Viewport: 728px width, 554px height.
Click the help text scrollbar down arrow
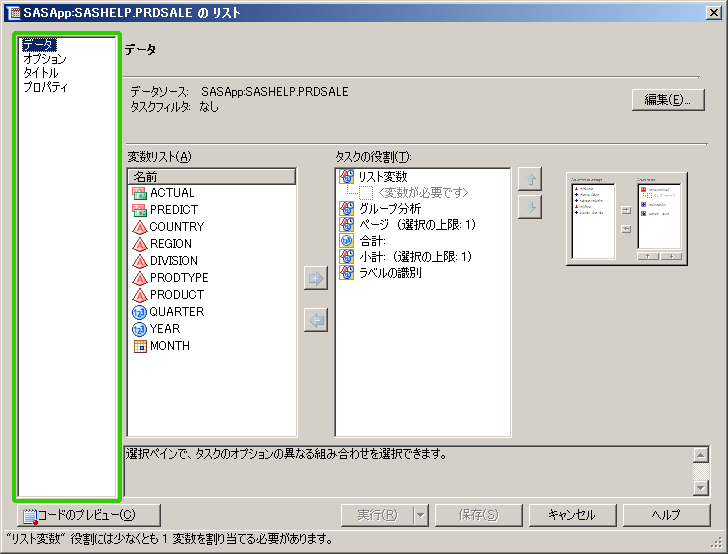click(x=700, y=487)
